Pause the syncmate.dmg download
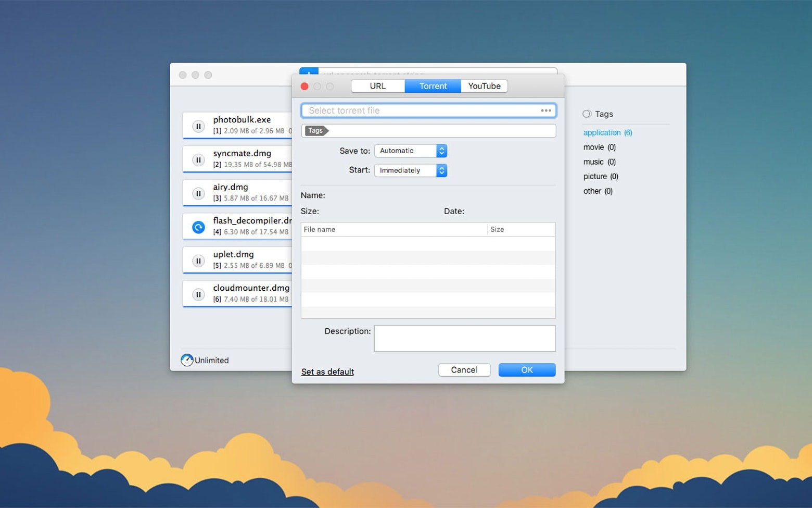 198,159
